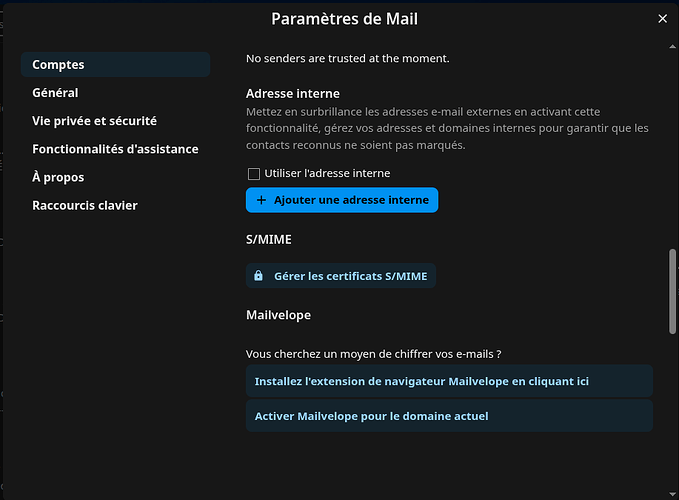
Task: Click Ajouter une adresse interne button
Action: [x=342, y=200]
